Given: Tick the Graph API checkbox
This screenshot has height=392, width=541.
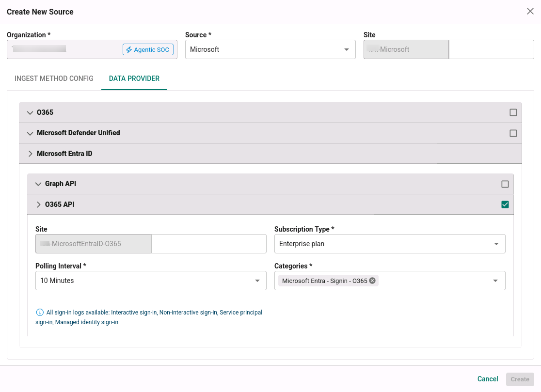Looking at the screenshot, I should (x=505, y=184).
